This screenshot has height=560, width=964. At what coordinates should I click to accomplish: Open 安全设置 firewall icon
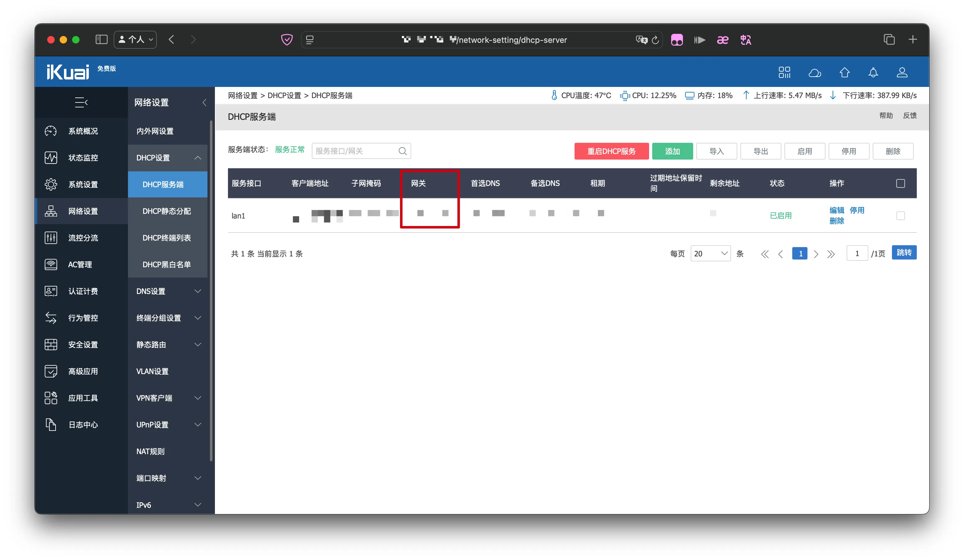tap(51, 345)
